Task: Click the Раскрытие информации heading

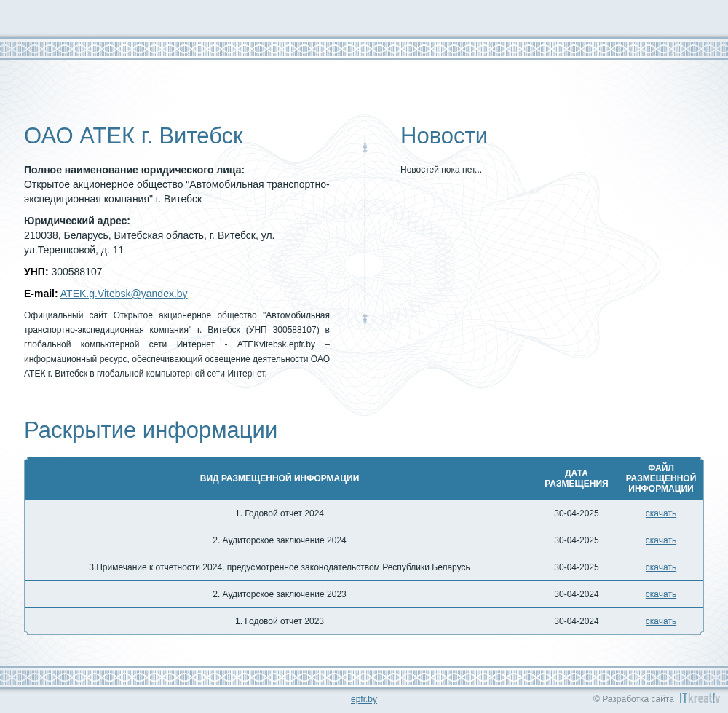Action: point(151,430)
